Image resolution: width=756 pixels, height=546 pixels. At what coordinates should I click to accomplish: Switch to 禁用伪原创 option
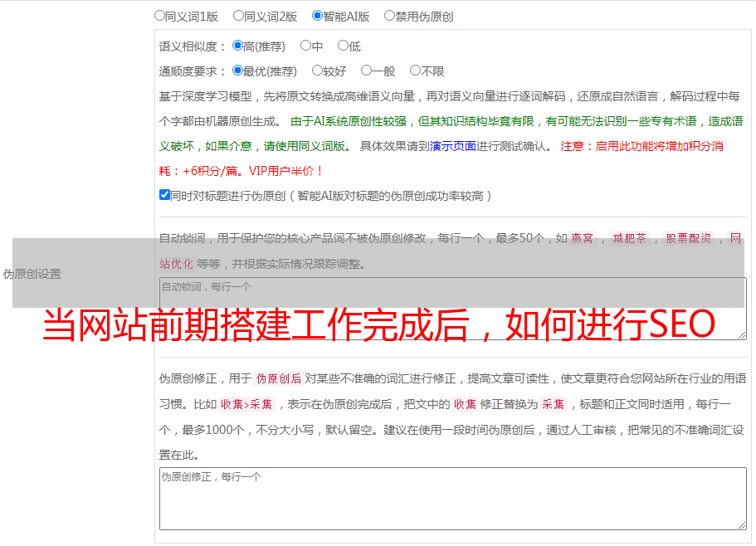pyautogui.click(x=390, y=16)
